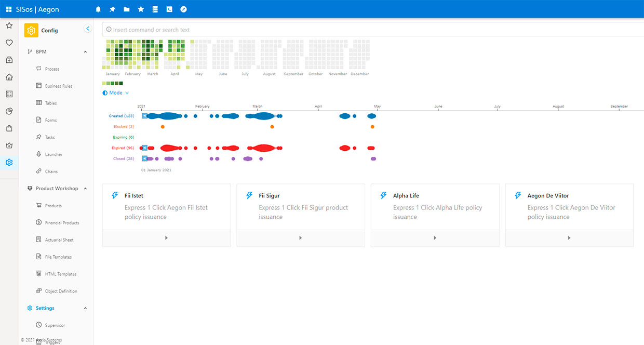
Task: Open the server stack icon in top bar
Action: click(x=155, y=9)
